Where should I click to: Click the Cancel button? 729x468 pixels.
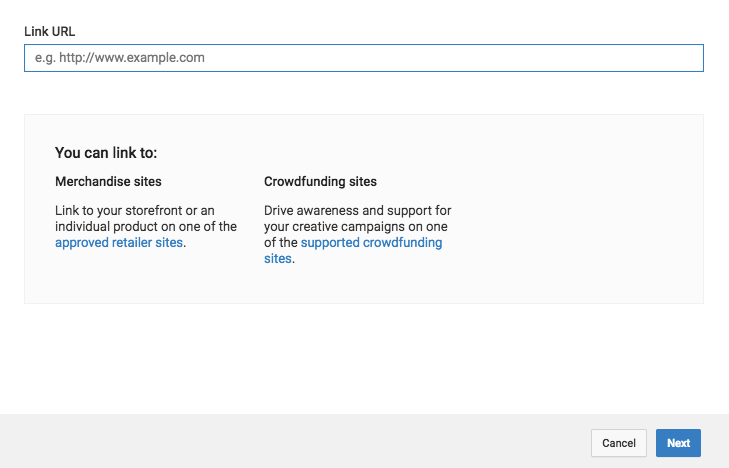point(618,443)
